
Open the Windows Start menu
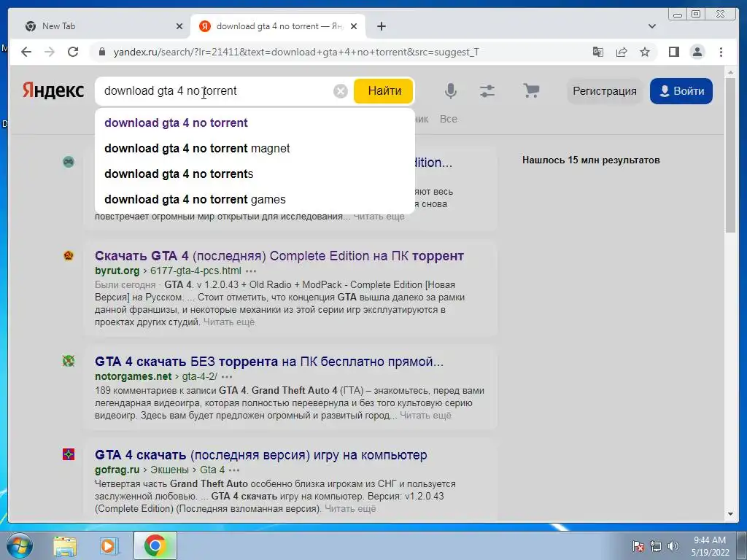pos(19,545)
